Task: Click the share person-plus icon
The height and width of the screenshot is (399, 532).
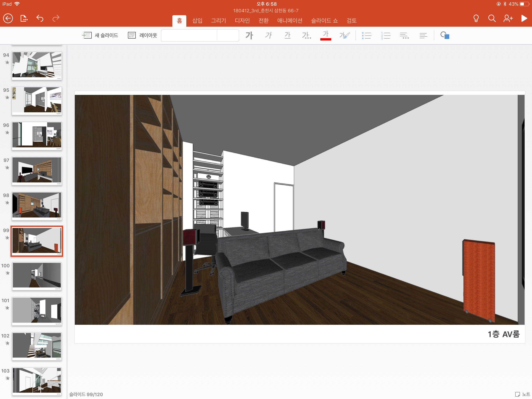Action: (508, 19)
